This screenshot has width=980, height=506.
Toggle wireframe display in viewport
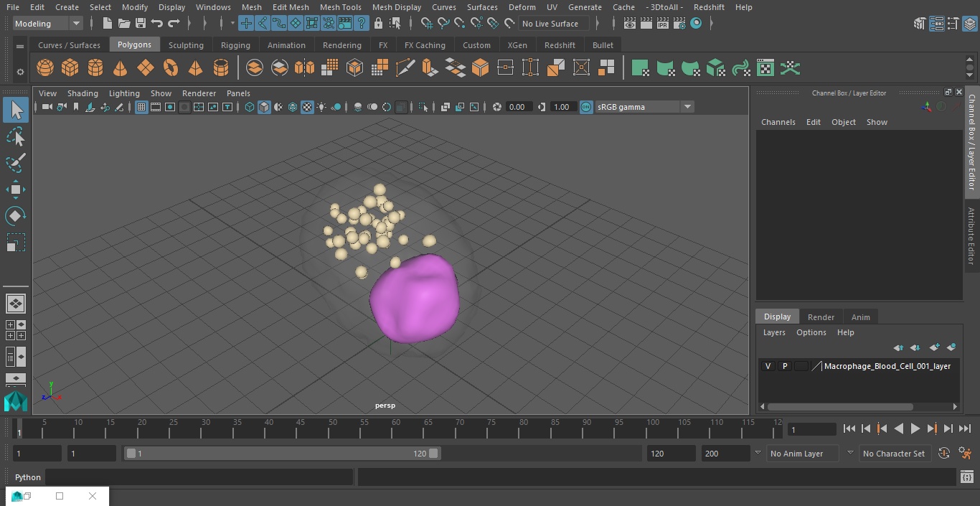[250, 107]
